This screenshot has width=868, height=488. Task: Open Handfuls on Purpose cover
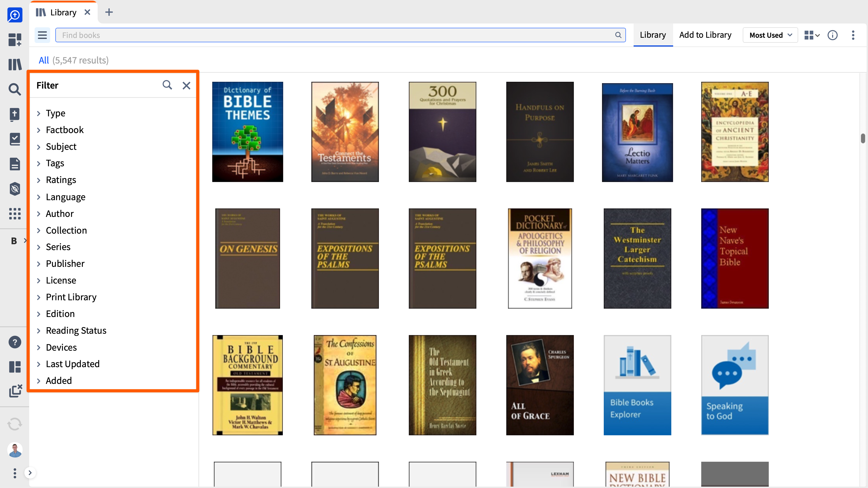tap(540, 132)
